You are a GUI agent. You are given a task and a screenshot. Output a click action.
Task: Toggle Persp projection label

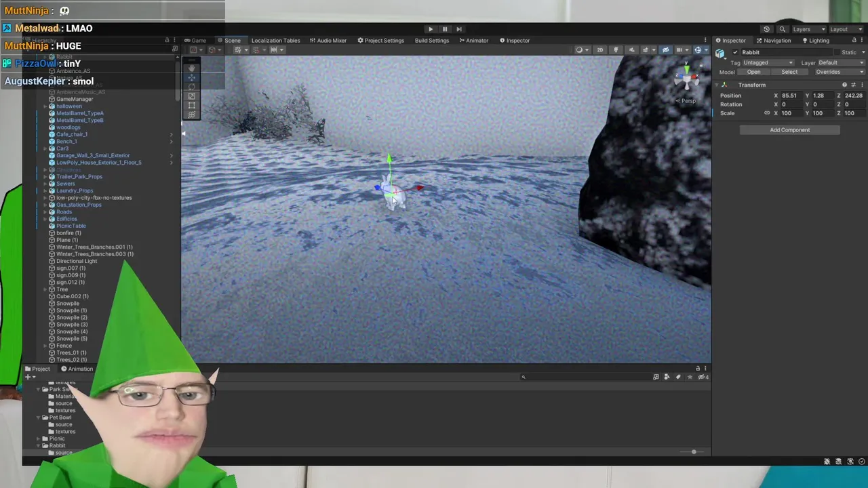687,101
